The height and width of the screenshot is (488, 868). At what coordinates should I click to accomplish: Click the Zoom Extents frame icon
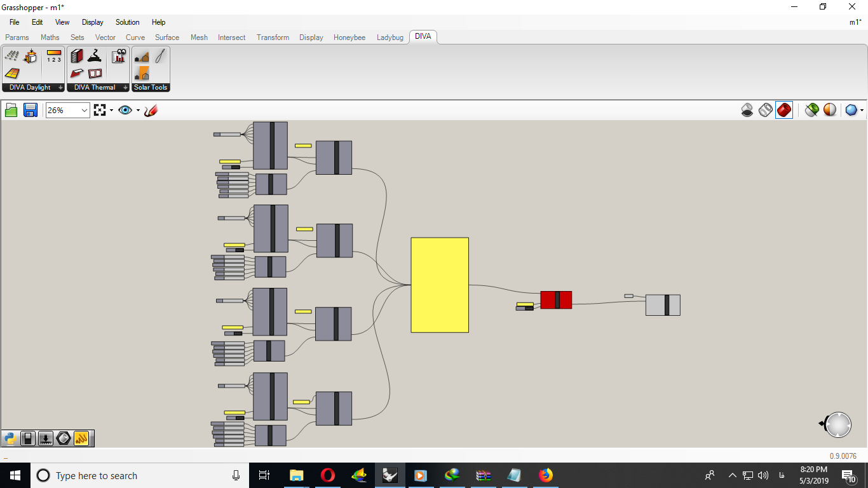[100, 110]
